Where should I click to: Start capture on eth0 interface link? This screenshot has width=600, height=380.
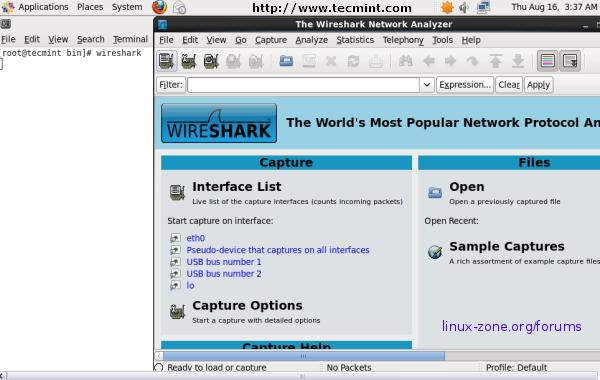point(196,238)
